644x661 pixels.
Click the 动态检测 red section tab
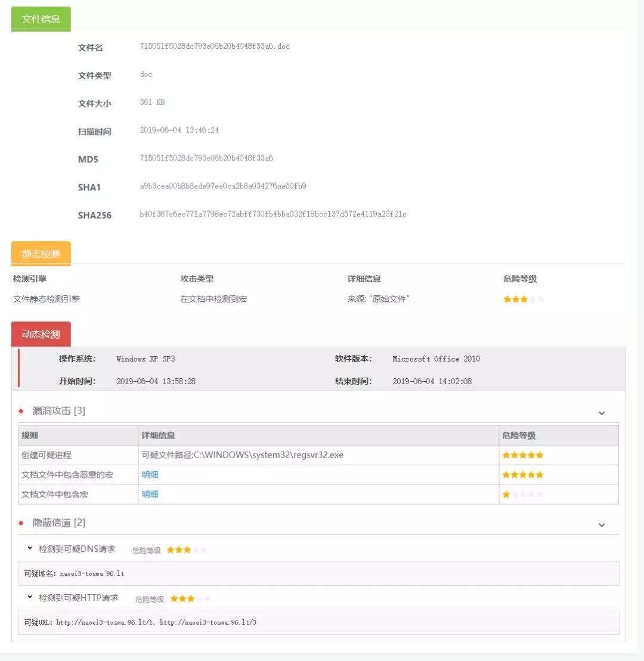41,334
